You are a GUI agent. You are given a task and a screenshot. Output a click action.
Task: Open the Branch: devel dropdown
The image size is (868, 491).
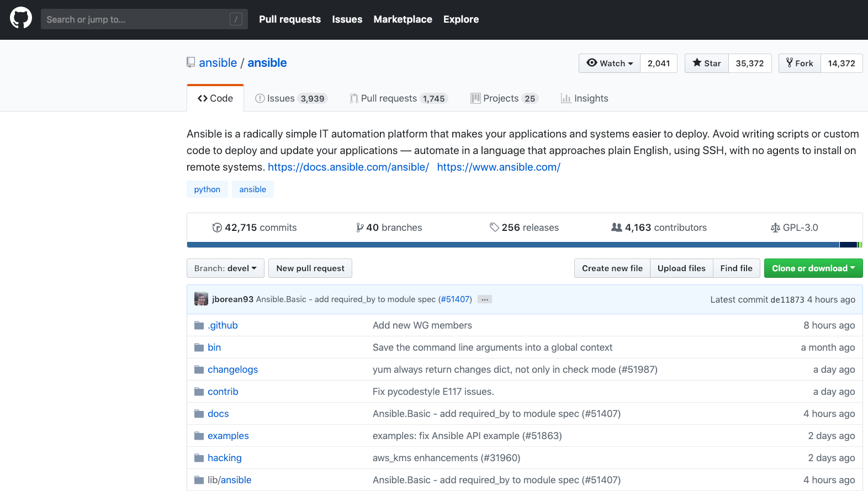click(x=225, y=268)
